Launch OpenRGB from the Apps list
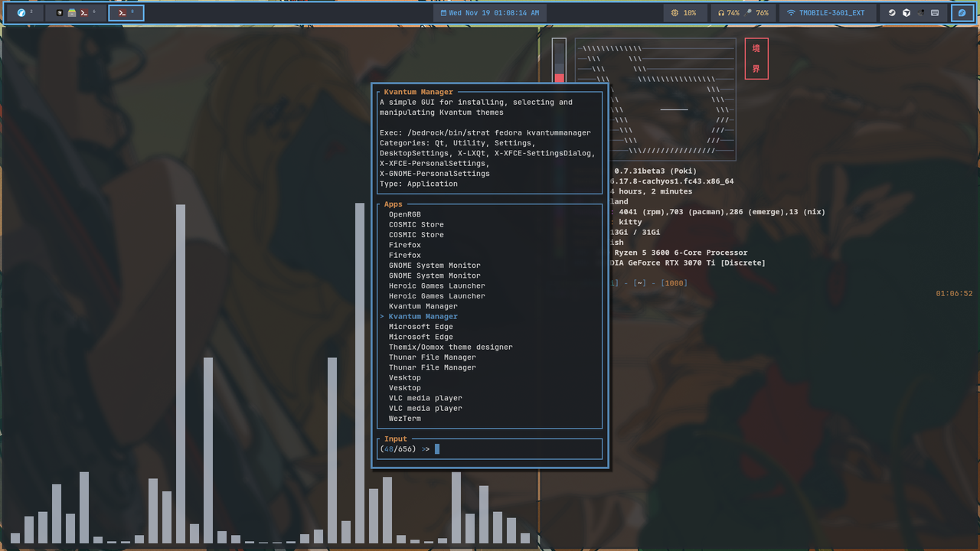980x551 pixels. [407, 214]
